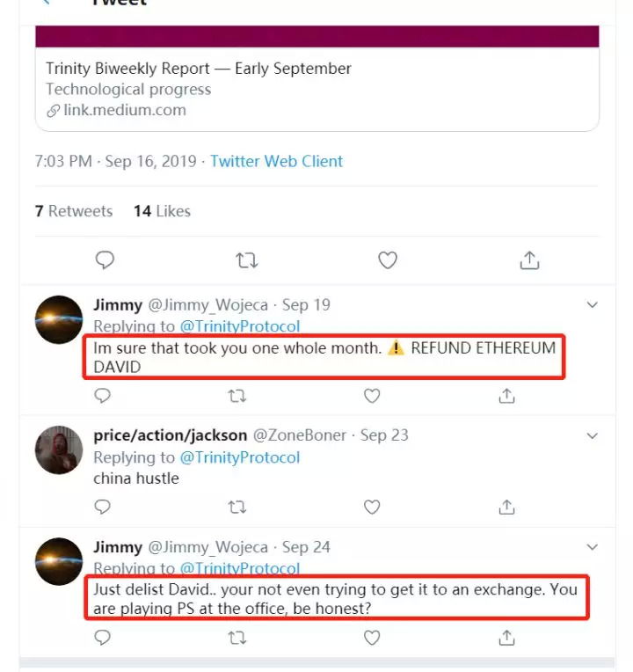Share the main Trinity tweet
Screen dimensions: 633x672
pos(529,260)
